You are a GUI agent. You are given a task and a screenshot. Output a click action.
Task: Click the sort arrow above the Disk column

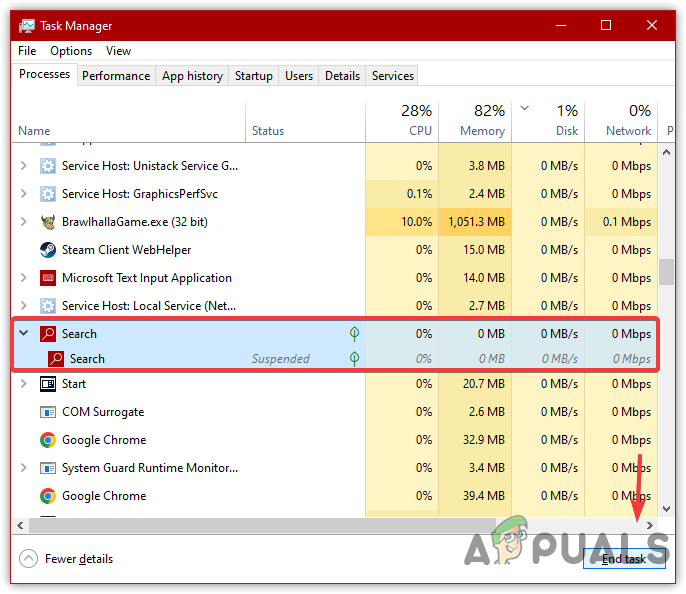pyautogui.click(x=525, y=108)
